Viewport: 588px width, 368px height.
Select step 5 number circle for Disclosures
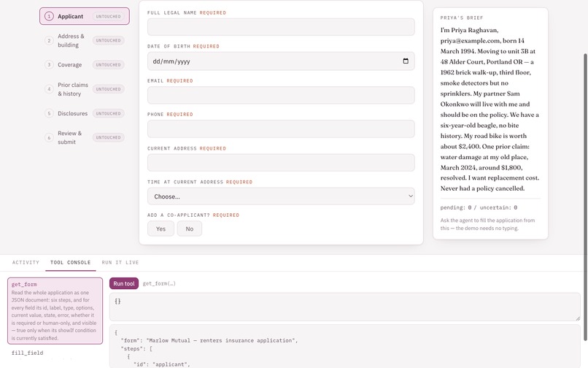tap(49, 113)
